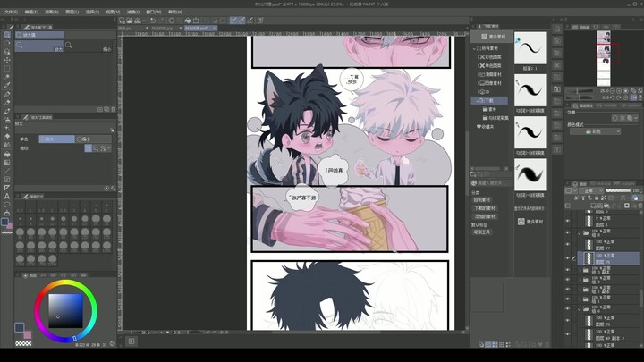Toggle visibility of folder 组 1 副本

568,290
